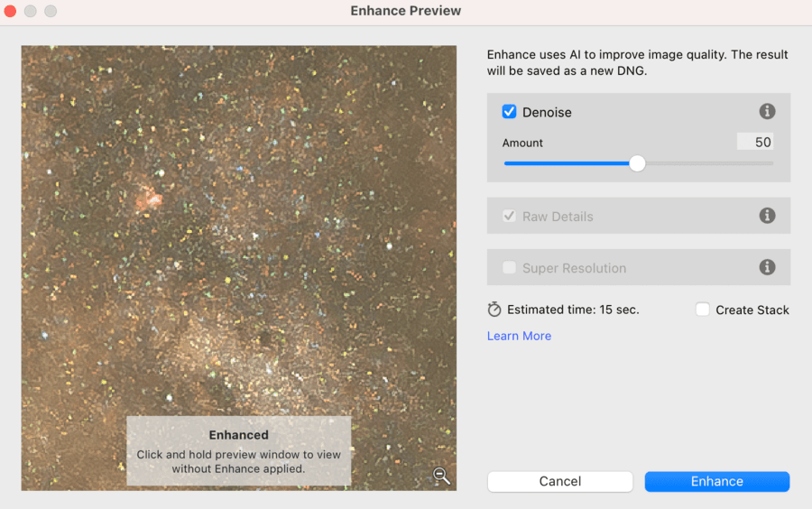Viewport: 812px width, 509px height.
Task: Click the yellow minimize window button
Action: tap(31, 11)
